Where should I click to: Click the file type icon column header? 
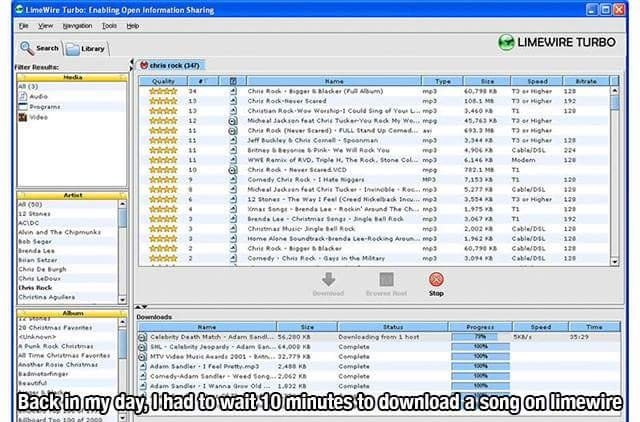[x=233, y=81]
